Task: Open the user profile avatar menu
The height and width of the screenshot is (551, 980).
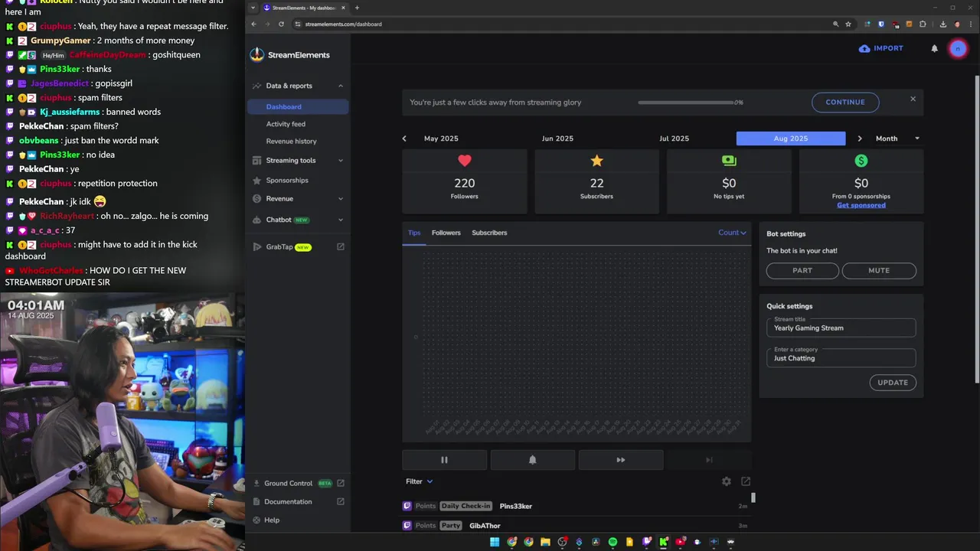Action: tap(958, 48)
